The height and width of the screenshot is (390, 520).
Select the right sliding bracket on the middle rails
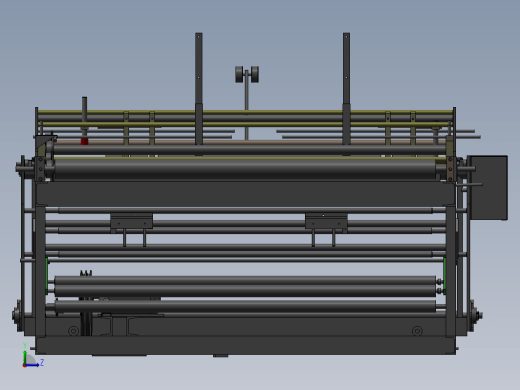(326, 221)
